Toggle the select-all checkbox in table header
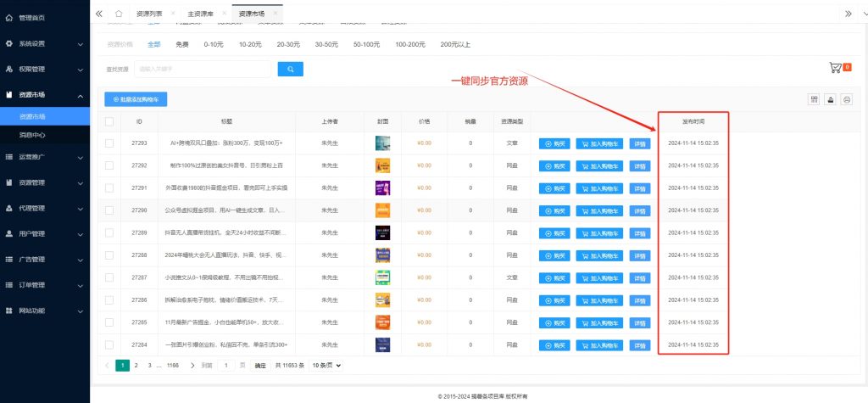 [109, 121]
